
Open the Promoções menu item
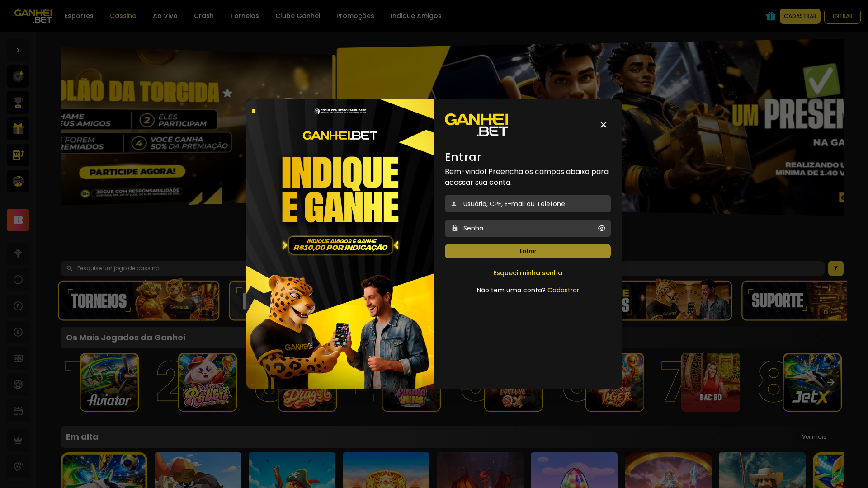coord(355,16)
